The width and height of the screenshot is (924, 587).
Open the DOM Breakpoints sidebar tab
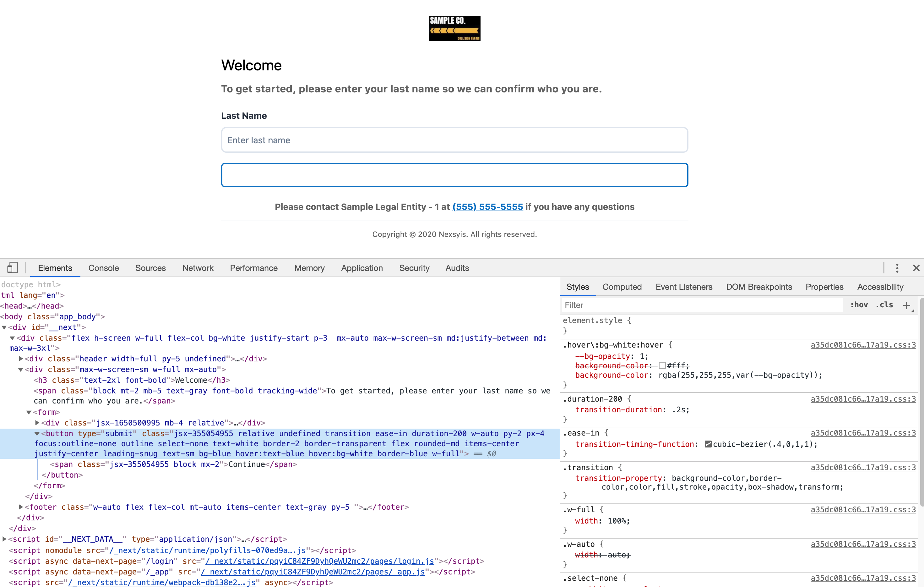[758, 287]
